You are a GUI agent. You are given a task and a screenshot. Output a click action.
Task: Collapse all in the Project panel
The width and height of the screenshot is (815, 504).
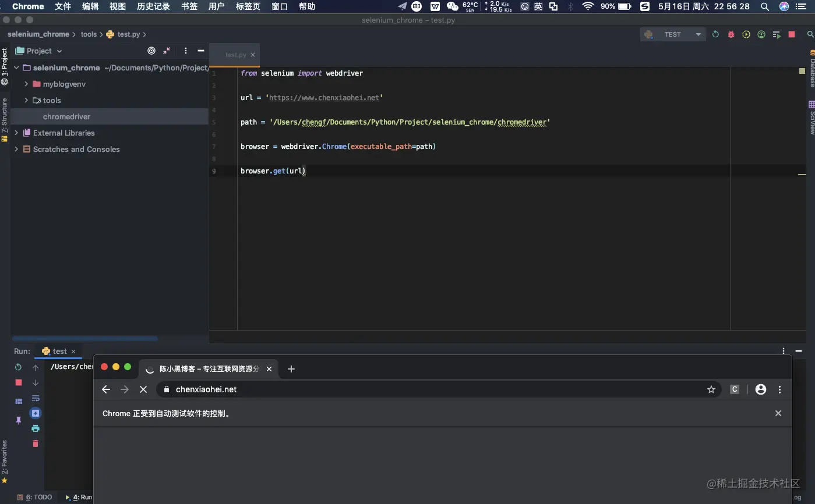pos(167,51)
